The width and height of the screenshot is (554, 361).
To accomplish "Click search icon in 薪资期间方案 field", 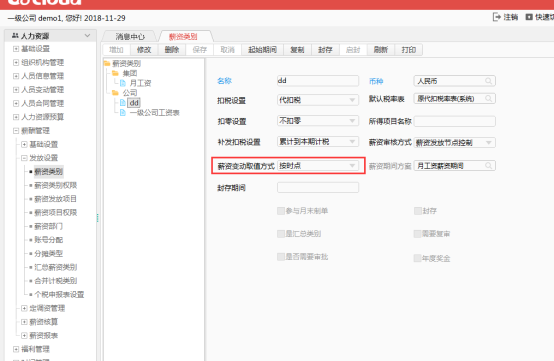I will tap(488, 165).
